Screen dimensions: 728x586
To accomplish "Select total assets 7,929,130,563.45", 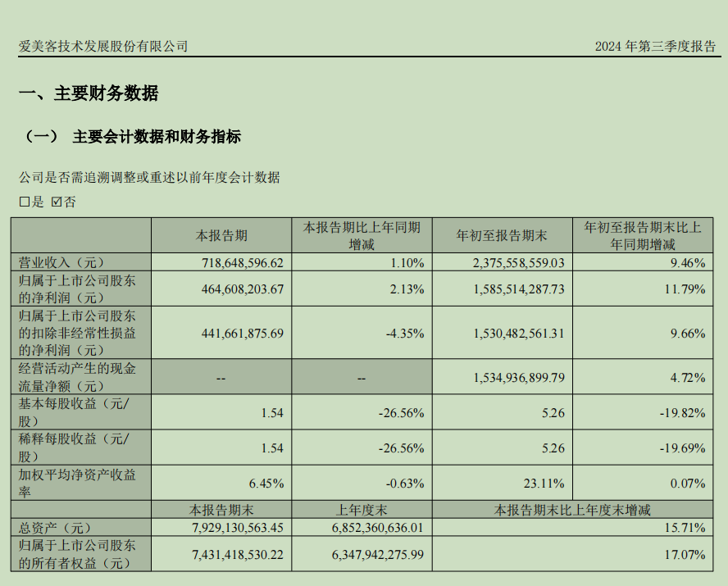I will [x=238, y=528].
